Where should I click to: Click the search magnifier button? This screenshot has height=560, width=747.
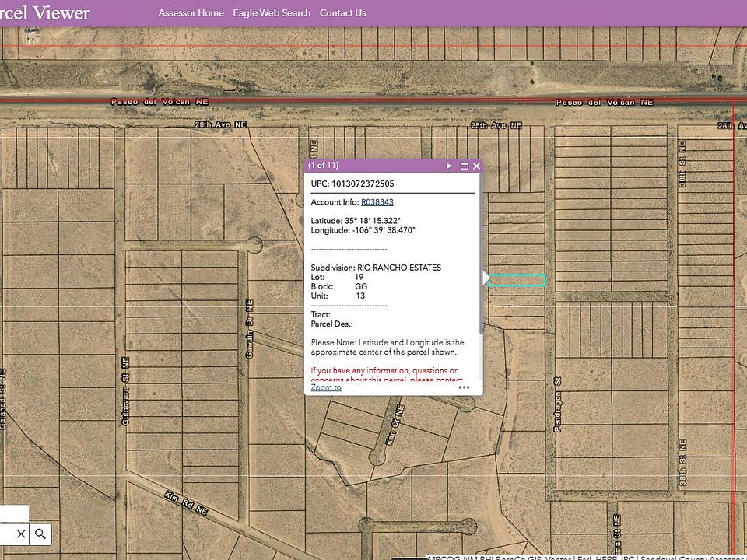(x=40, y=534)
